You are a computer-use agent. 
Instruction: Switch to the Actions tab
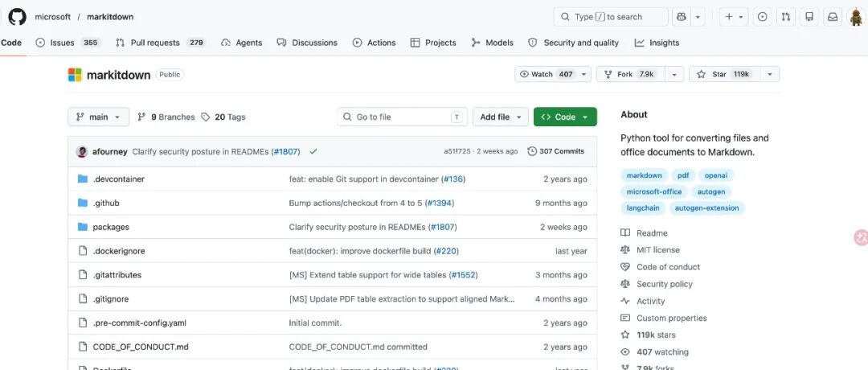pyautogui.click(x=375, y=43)
